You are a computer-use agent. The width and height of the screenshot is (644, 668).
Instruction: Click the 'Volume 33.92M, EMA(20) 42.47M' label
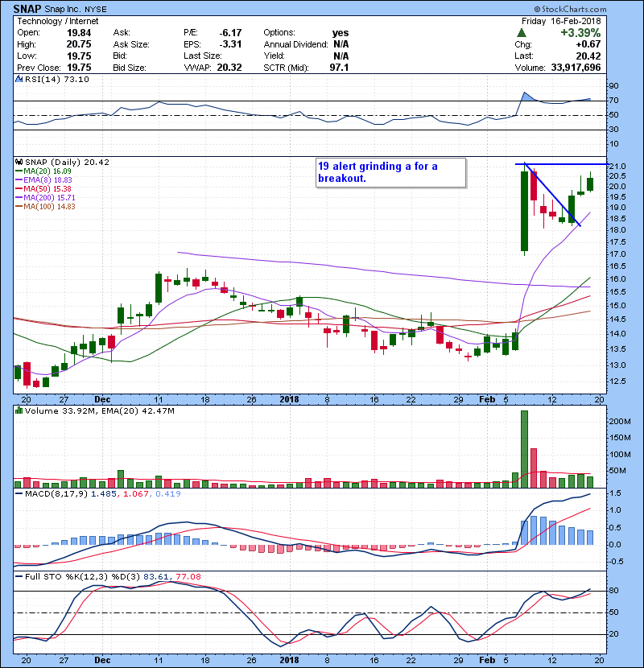click(100, 410)
